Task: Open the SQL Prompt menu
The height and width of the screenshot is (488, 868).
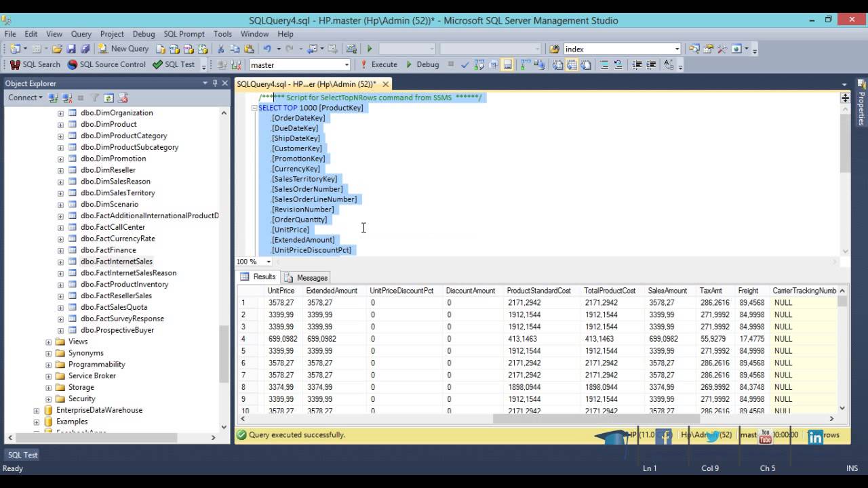Action: click(184, 34)
